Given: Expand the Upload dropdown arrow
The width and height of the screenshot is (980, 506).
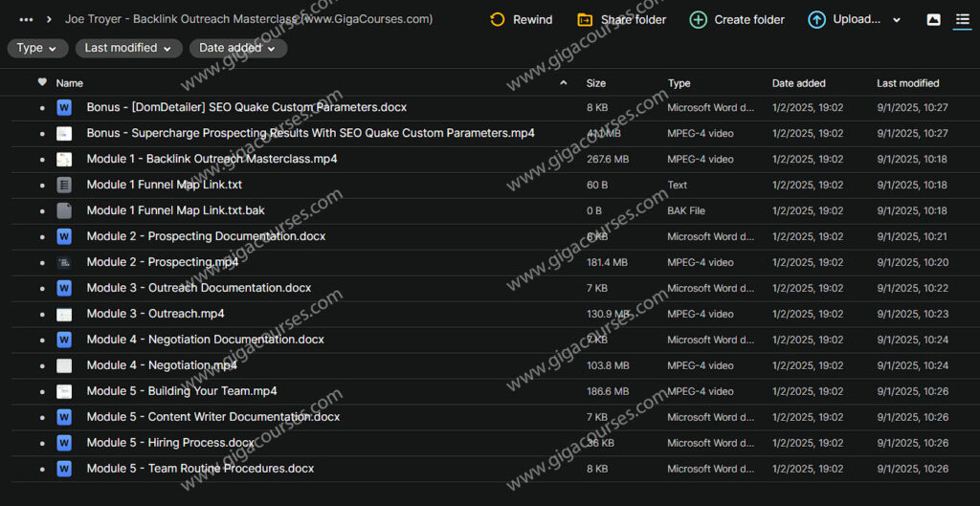Looking at the screenshot, I should click(x=897, y=20).
